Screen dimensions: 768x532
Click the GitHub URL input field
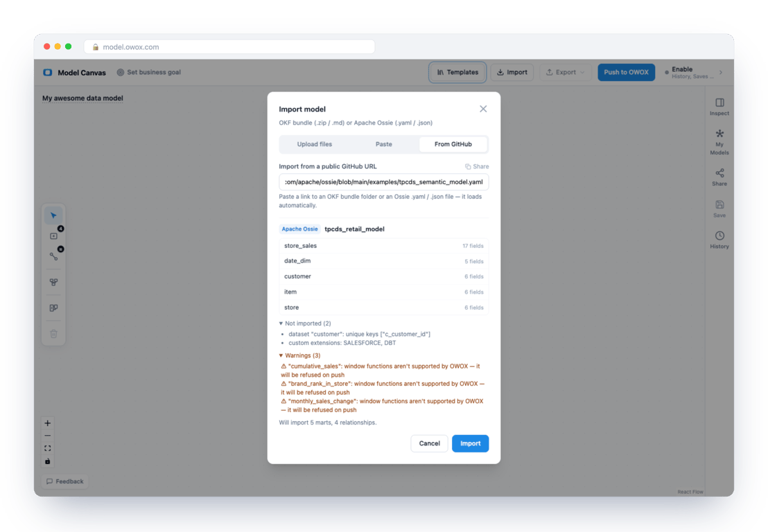pos(383,182)
